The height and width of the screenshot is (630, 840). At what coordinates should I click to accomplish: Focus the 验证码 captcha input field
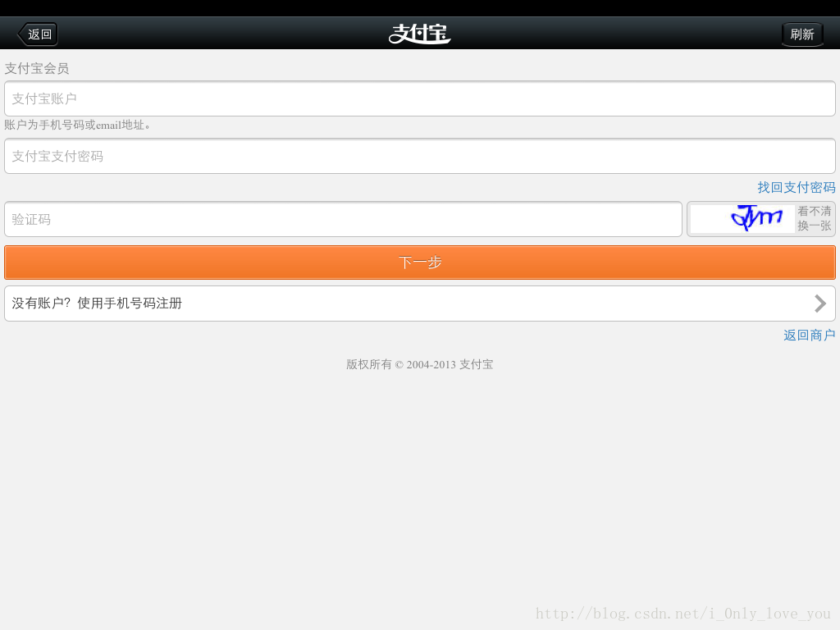(x=343, y=219)
